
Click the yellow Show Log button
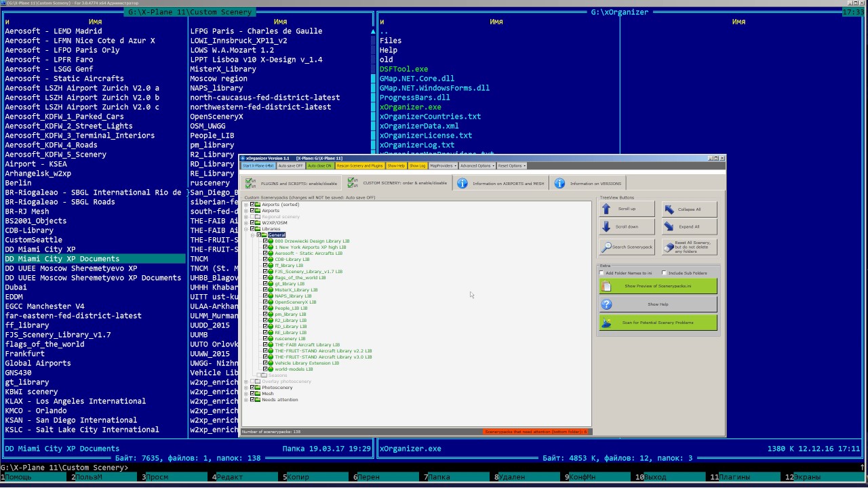pos(418,165)
